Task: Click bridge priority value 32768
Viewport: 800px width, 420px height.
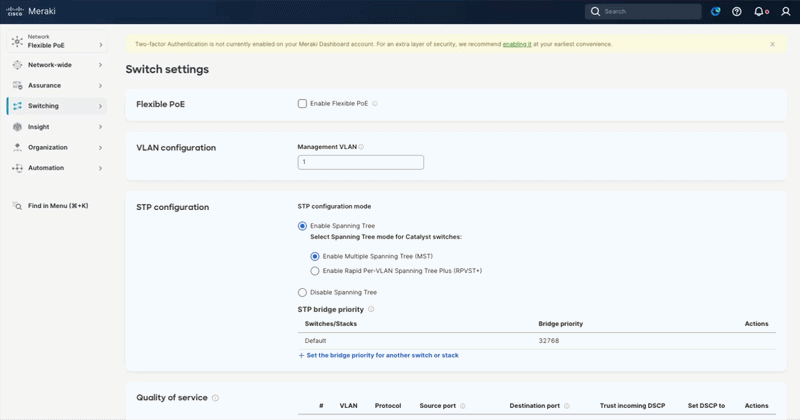Action: pos(548,341)
